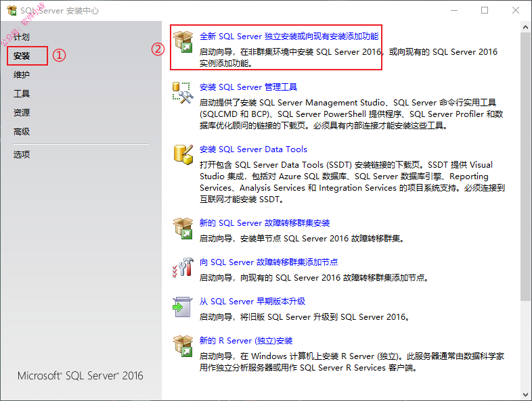Open the 高级 (Advanced) page
This screenshot has height=401, width=532.
tap(22, 131)
